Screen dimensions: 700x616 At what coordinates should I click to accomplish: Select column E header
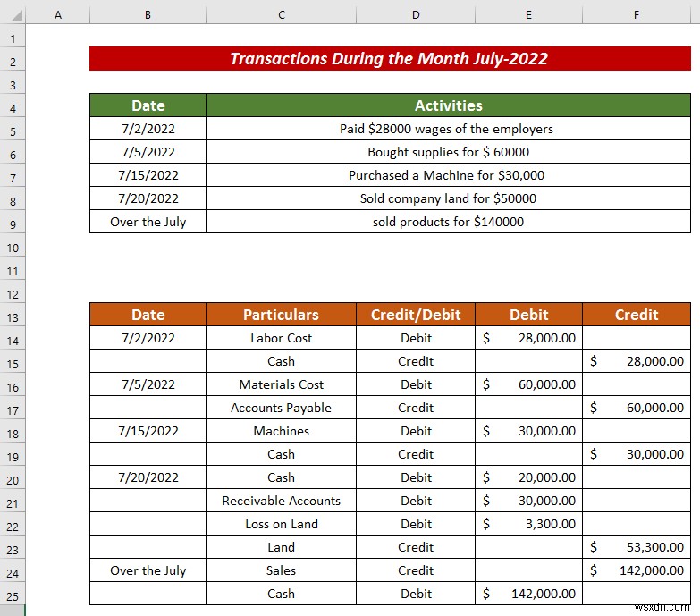click(x=528, y=15)
